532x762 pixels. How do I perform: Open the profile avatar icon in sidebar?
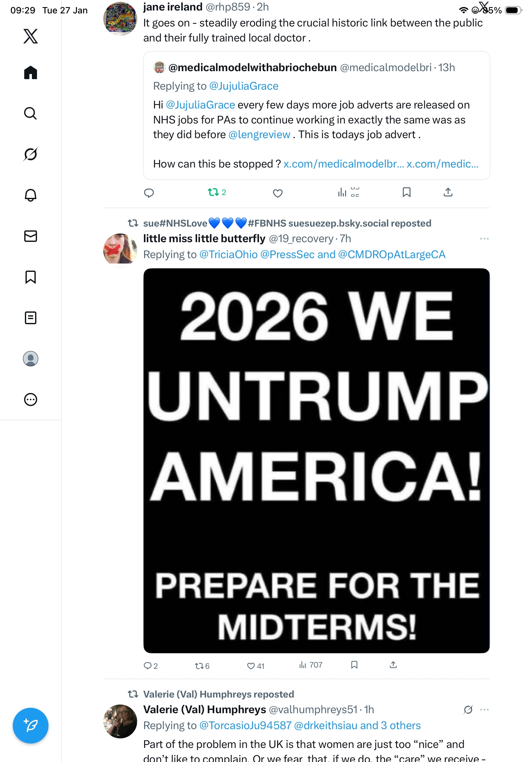coord(31,358)
